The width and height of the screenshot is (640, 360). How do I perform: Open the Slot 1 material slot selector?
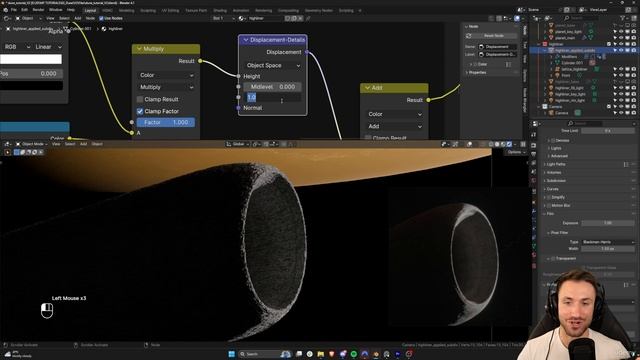[223, 18]
